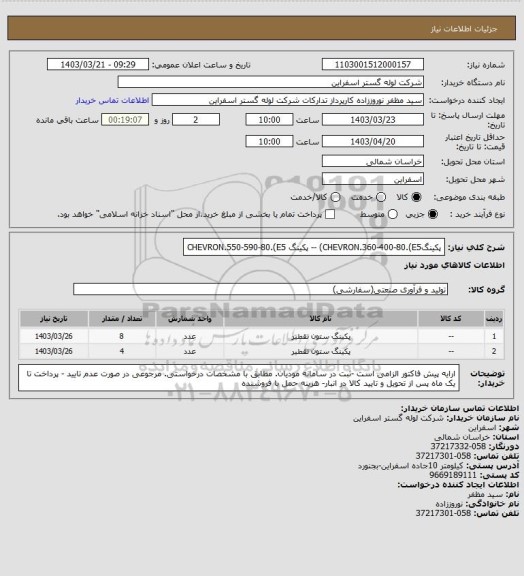Click the remaining time field 00:19:07
The width and height of the screenshot is (524, 576).
[x=125, y=120]
